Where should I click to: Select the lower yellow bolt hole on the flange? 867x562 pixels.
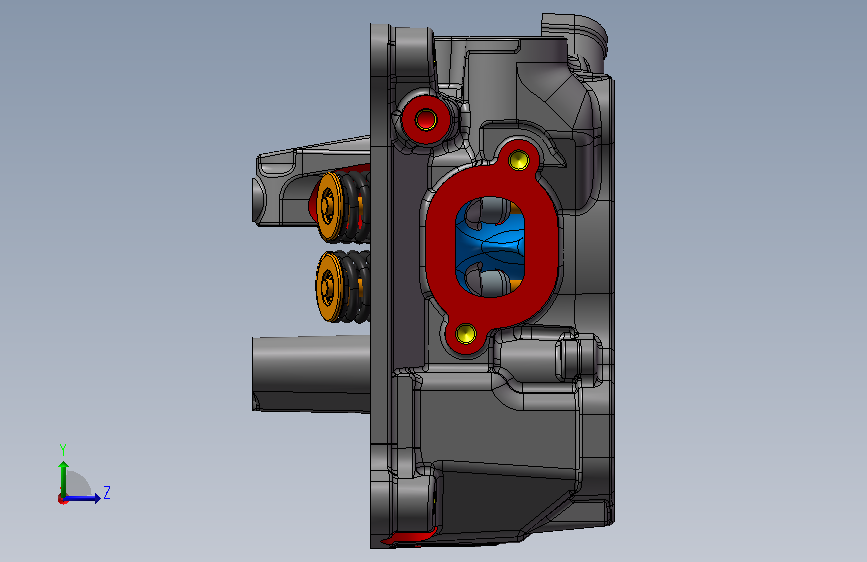pos(466,334)
